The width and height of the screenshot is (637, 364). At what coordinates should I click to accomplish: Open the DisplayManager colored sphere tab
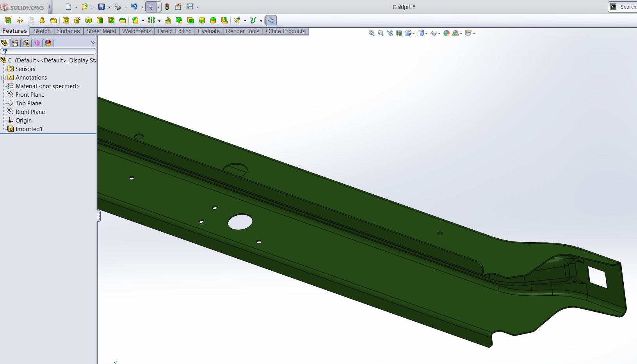pos(48,43)
